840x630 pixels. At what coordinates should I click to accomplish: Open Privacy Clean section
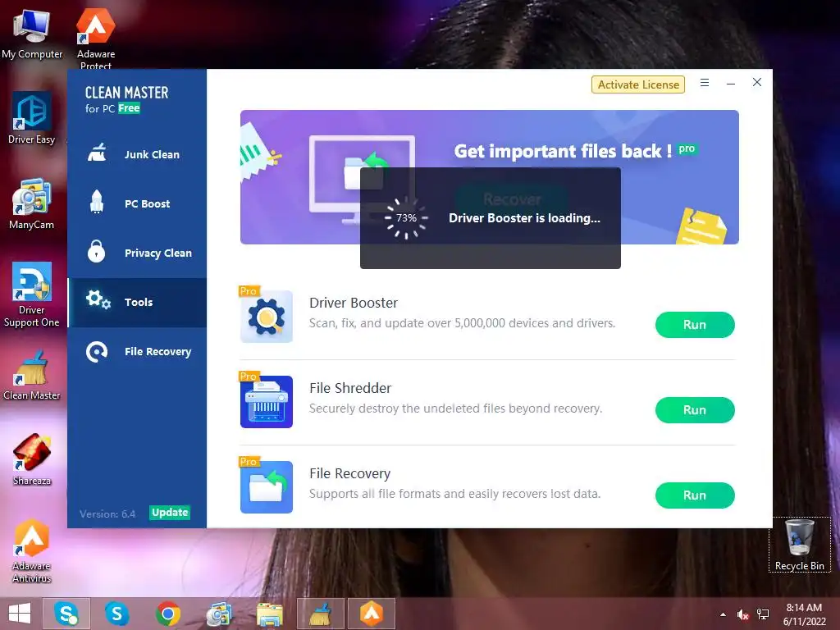(137, 253)
